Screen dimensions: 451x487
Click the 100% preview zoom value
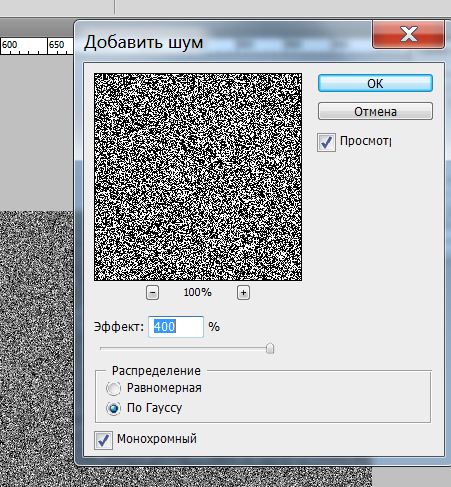tap(197, 293)
